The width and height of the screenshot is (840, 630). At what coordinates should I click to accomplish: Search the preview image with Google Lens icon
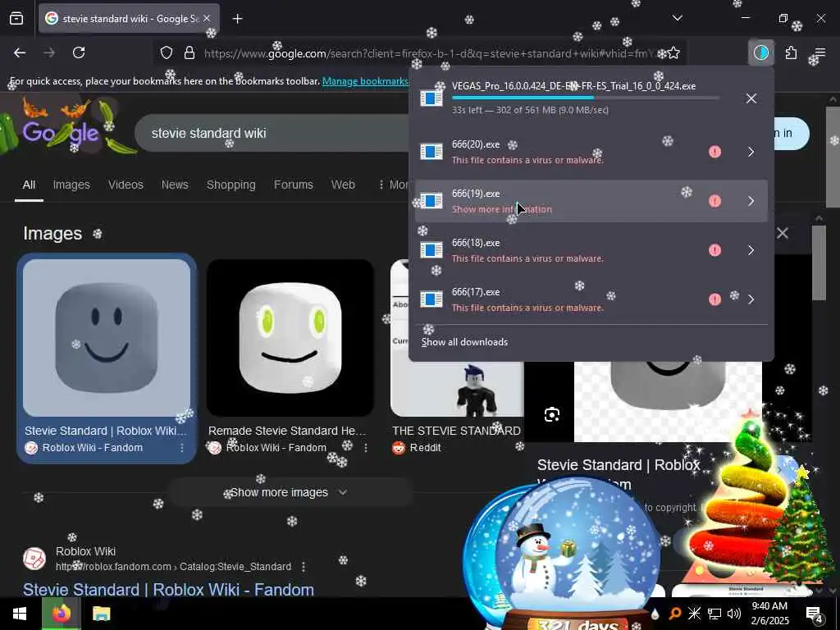[x=552, y=414]
